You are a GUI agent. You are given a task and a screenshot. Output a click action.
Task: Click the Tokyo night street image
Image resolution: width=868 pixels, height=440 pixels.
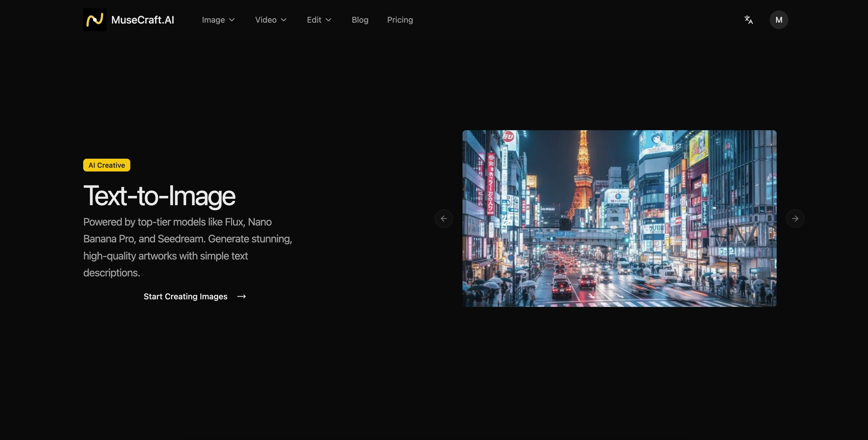click(x=619, y=219)
